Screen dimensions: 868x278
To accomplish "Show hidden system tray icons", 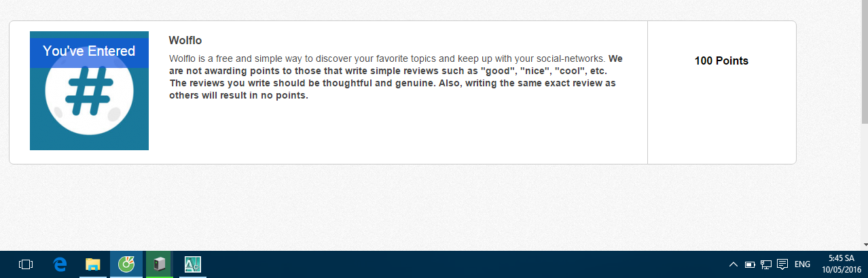I will coord(734,264).
